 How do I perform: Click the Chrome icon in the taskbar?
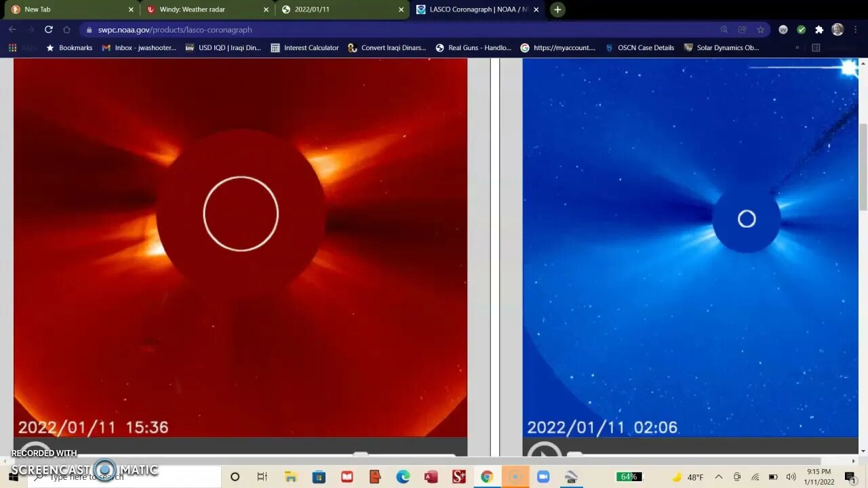click(486, 476)
